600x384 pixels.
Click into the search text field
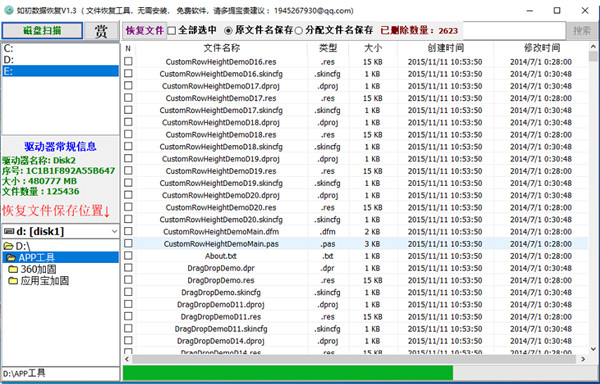pyautogui.click(x=514, y=31)
